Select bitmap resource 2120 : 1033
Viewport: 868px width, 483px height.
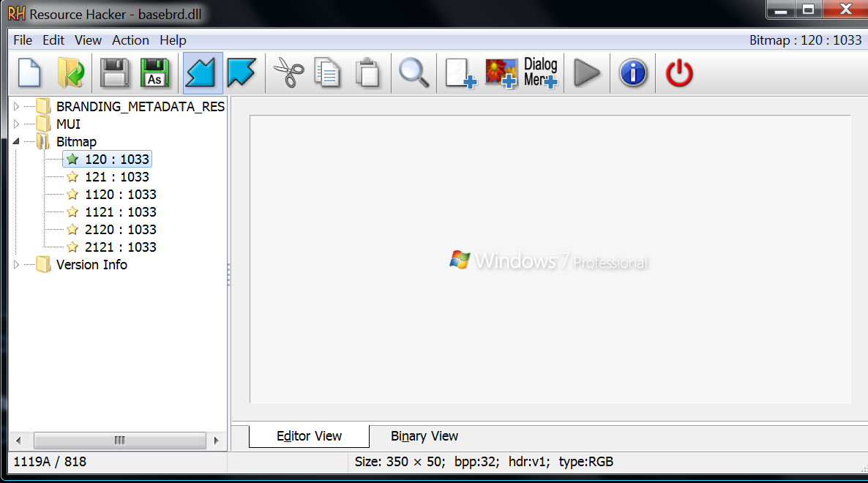(121, 230)
